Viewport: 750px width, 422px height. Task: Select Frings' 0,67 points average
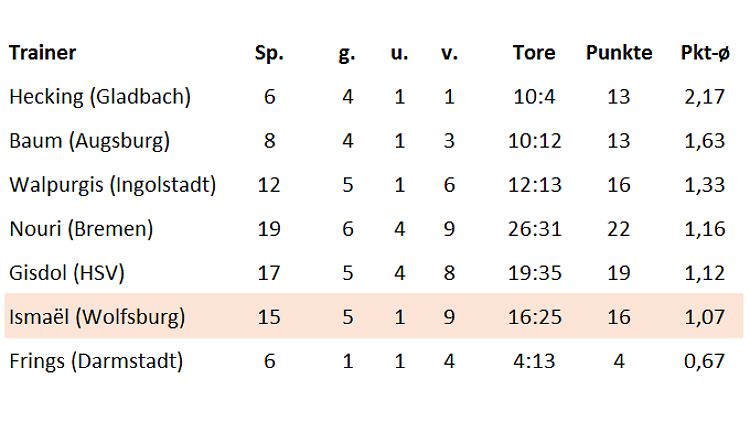click(705, 361)
